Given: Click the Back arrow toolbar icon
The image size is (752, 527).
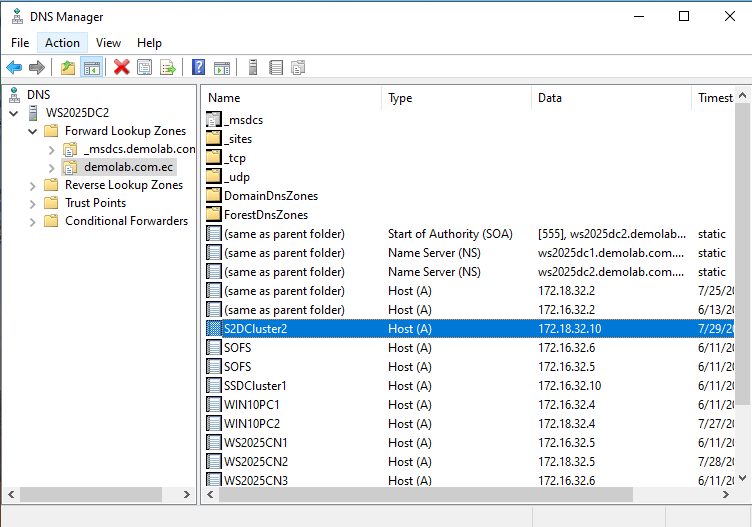Looking at the screenshot, I should (14, 67).
